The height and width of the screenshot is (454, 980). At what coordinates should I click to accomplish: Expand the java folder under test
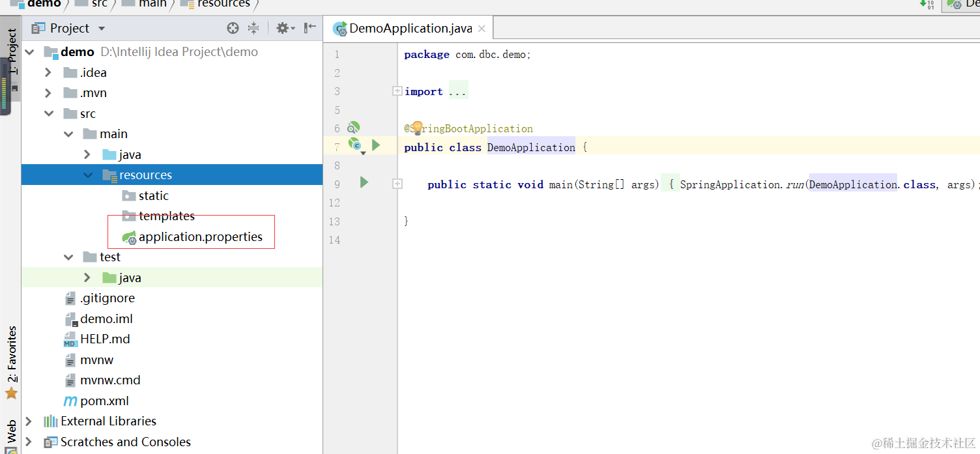[87, 277]
